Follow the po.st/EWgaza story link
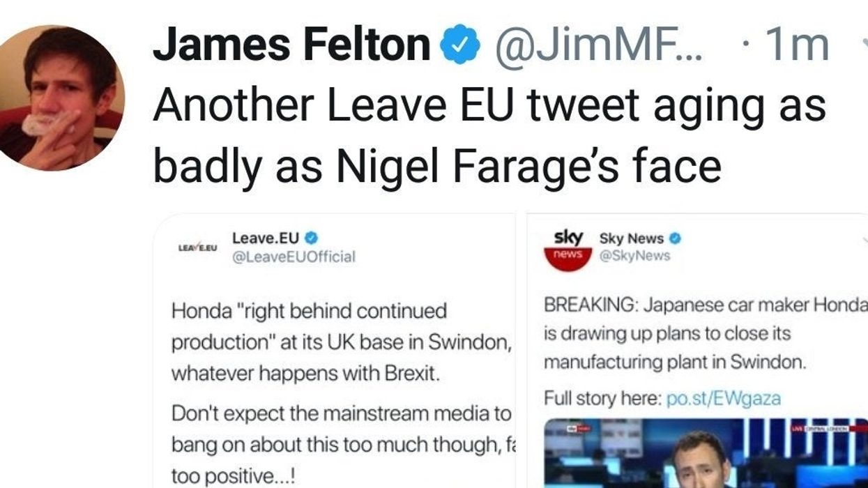 pyautogui.click(x=723, y=399)
